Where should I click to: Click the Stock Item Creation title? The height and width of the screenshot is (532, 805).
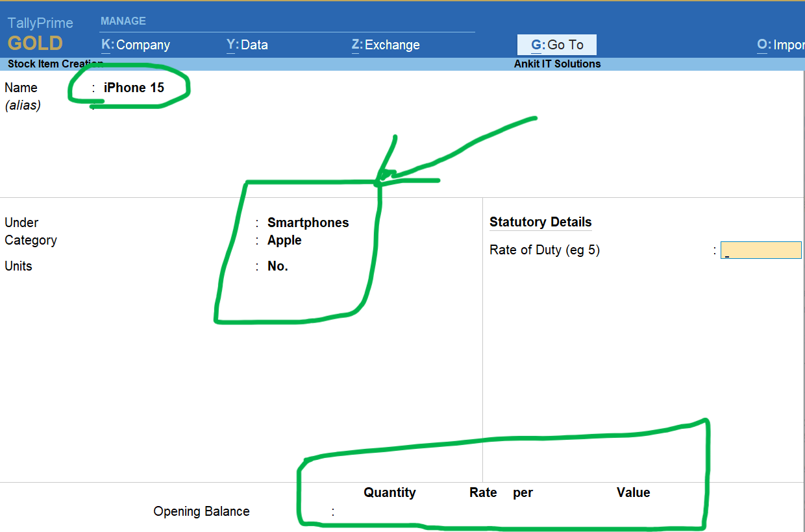click(55, 64)
